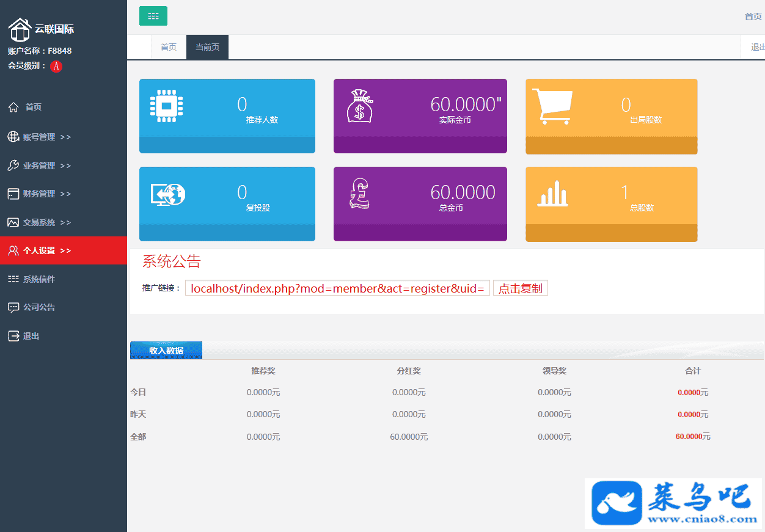Screen dimensions: 765x532
Task: Click the house icon beside 首页 in sidebar
Action: 13,107
